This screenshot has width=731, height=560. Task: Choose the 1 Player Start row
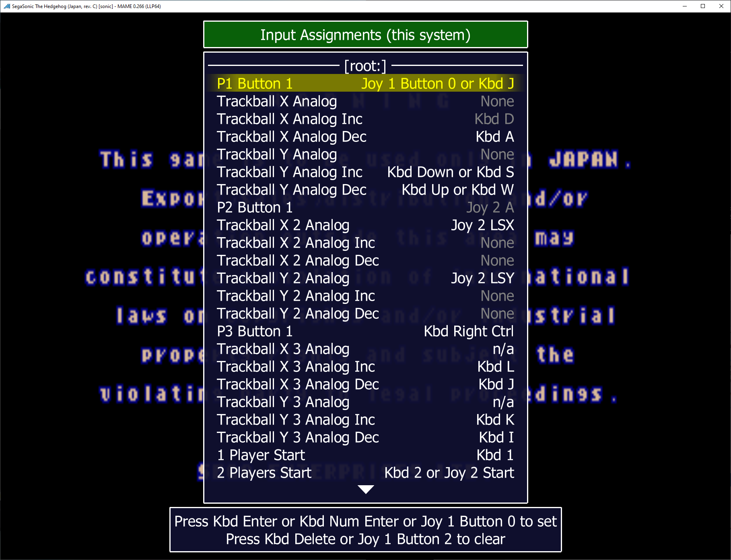coord(365,455)
